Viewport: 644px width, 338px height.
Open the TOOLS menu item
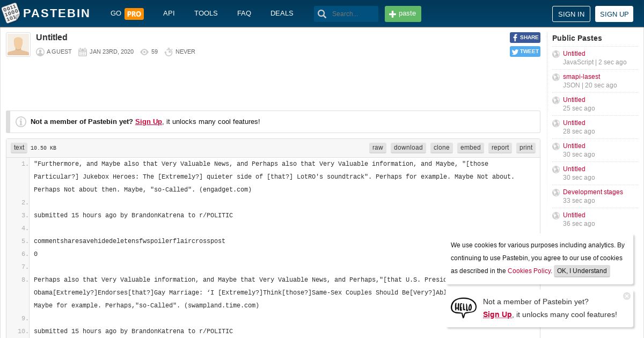tap(206, 13)
